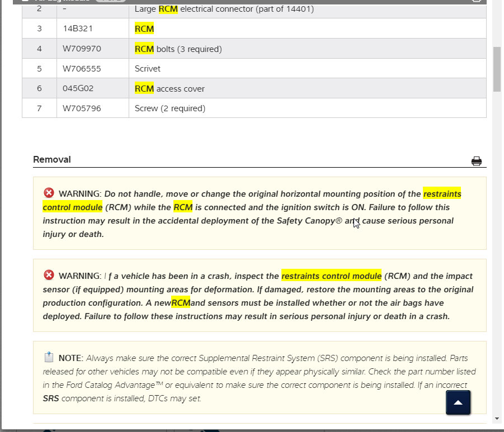Click red warning icon before 'Do not handle'
The height and width of the screenshot is (432, 504).
49,193
